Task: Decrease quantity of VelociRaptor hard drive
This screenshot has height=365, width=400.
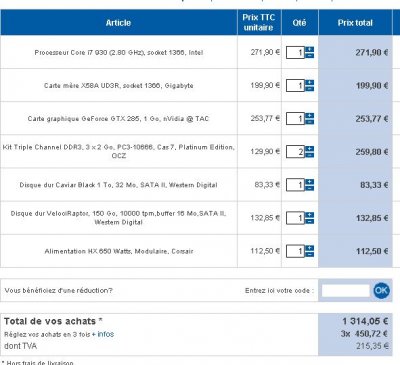Action: [x=310, y=221]
